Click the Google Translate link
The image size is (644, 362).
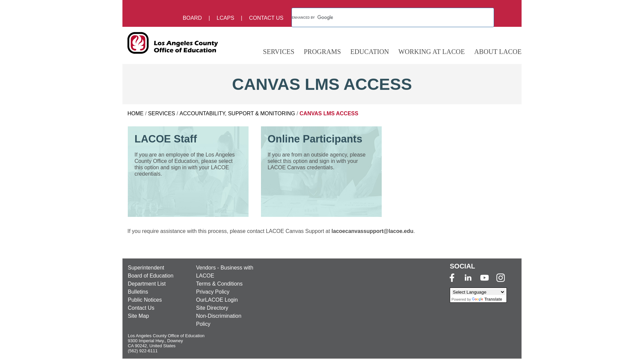click(487, 299)
